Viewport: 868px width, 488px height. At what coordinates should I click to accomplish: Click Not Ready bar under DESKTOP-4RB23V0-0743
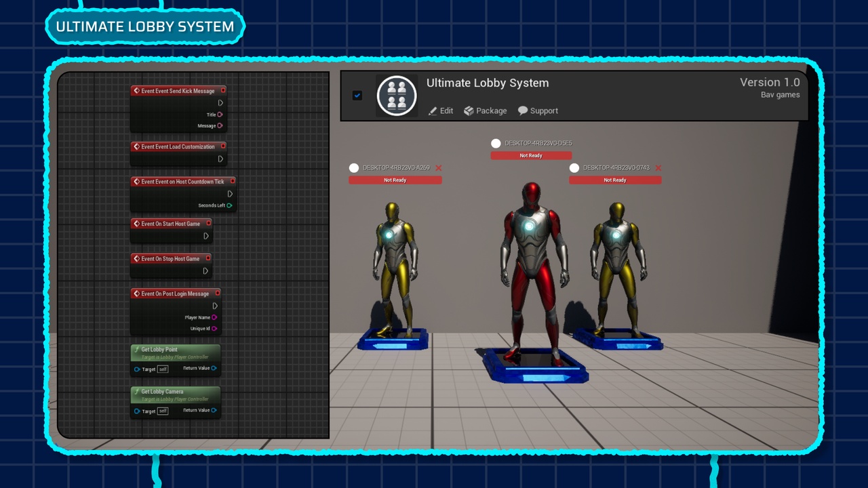615,180
